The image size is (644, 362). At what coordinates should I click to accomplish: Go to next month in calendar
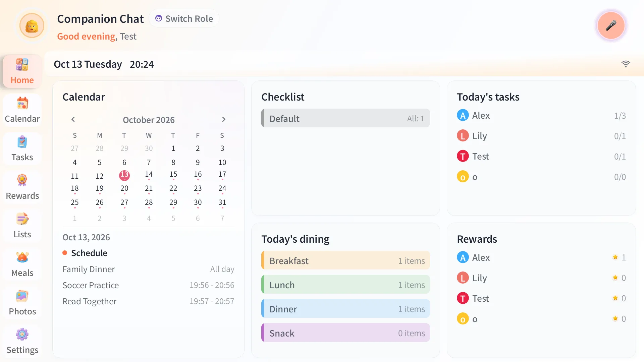tap(224, 119)
